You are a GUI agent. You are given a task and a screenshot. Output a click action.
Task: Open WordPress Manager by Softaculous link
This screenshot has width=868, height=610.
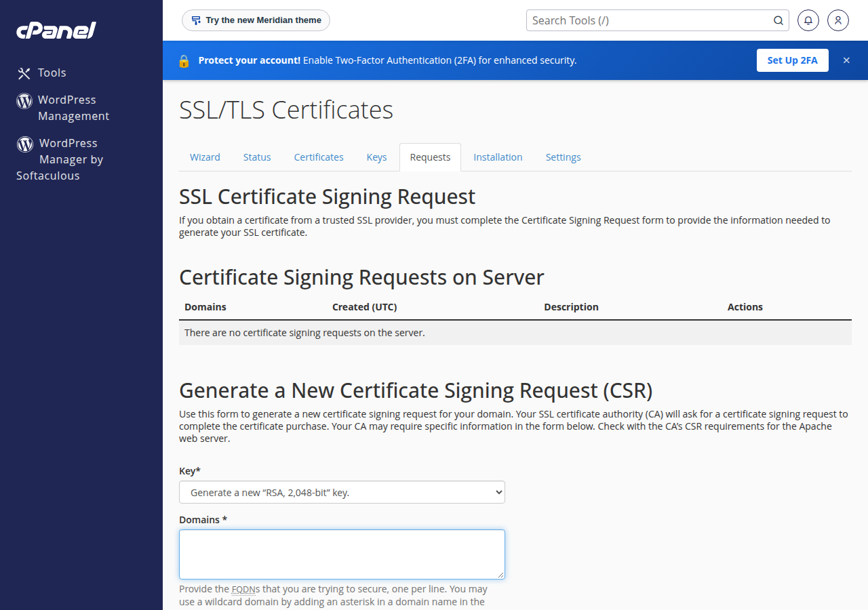(x=60, y=159)
